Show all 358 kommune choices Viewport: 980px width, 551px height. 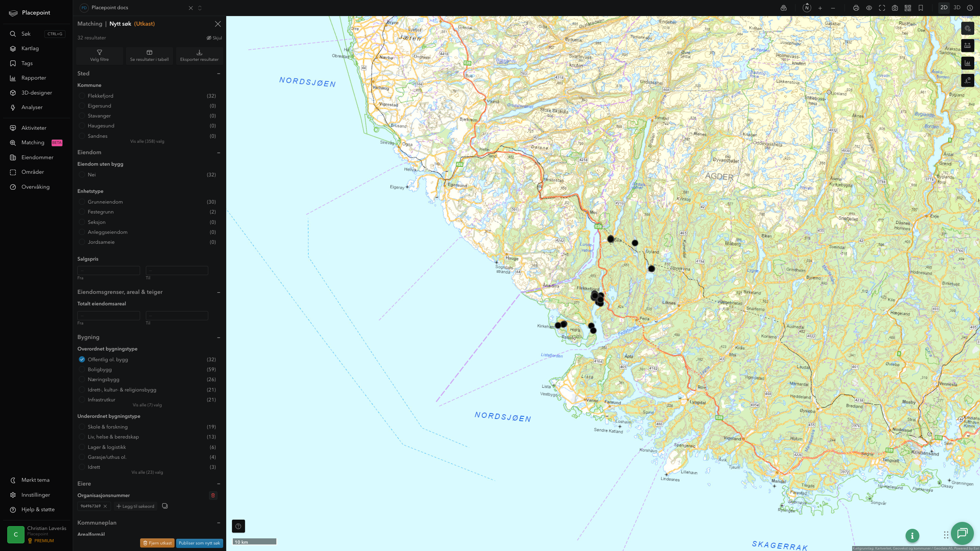147,142
